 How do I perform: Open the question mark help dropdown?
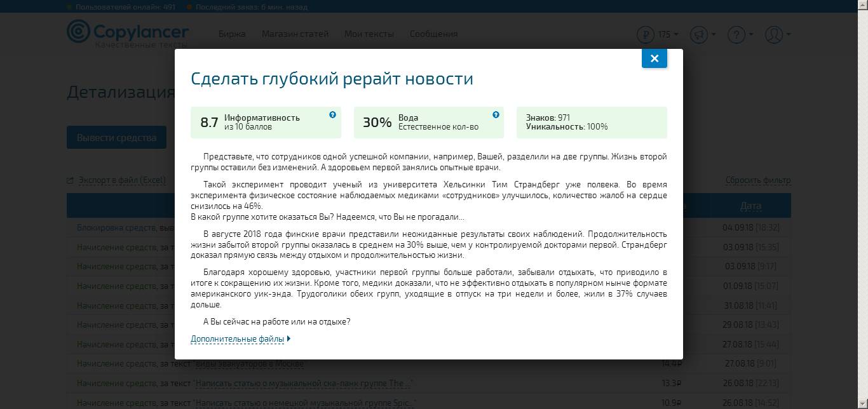[740, 34]
